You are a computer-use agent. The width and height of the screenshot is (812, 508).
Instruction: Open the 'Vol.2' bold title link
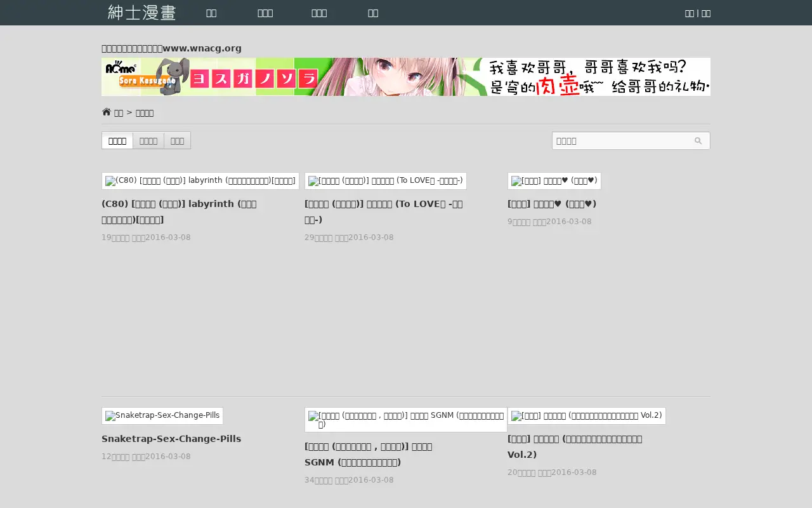575,446
